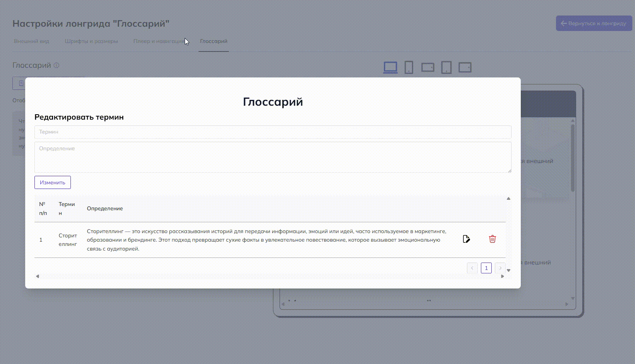
Task: Delete the Сторителлинг term with the trash icon
Action: [x=492, y=239]
